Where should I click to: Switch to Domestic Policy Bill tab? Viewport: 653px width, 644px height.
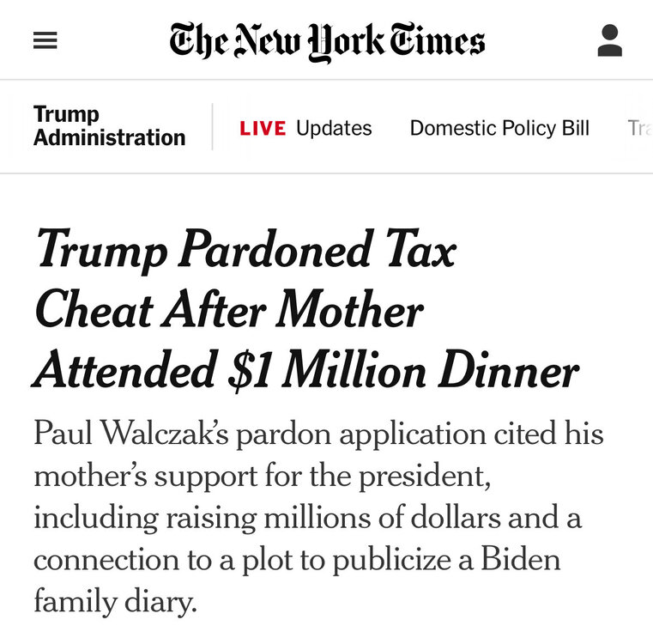pos(499,129)
